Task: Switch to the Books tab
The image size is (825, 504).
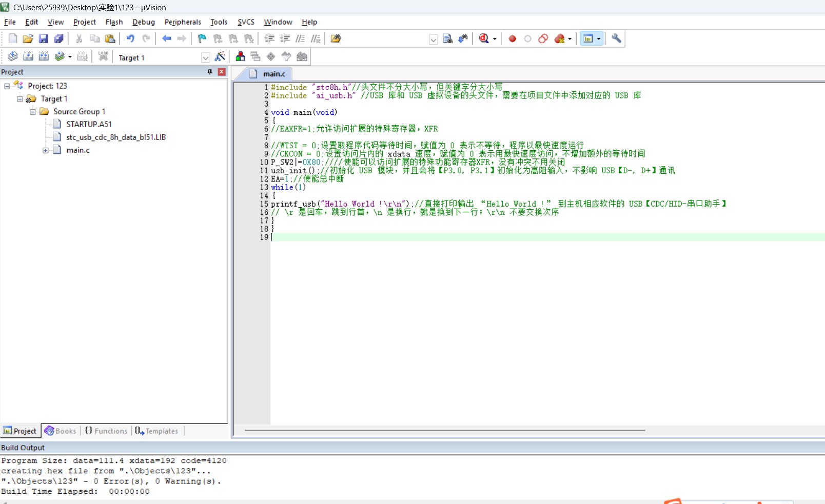Action: 61,431
